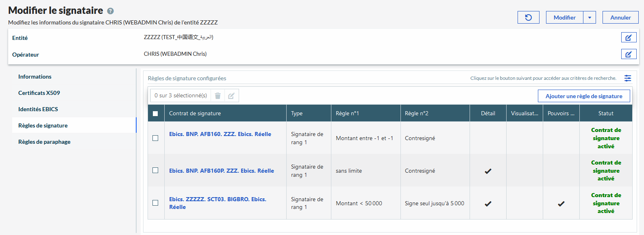
Task: Select the SCT03 BIGBRO row checkbox
Action: pyautogui.click(x=155, y=203)
